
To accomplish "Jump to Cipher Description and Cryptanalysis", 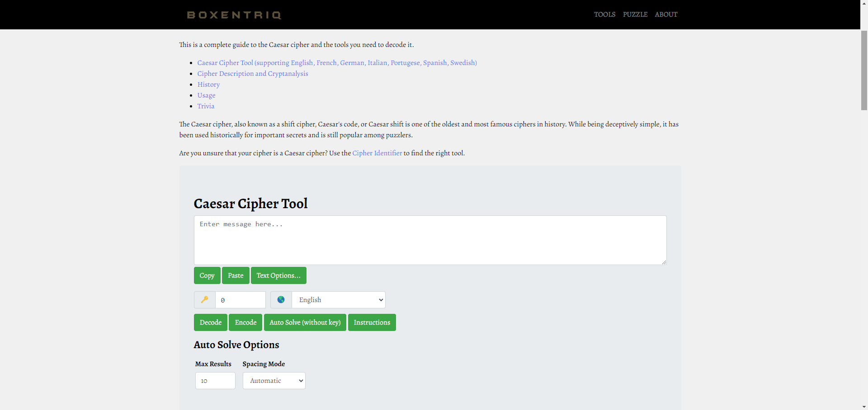I will (x=252, y=74).
